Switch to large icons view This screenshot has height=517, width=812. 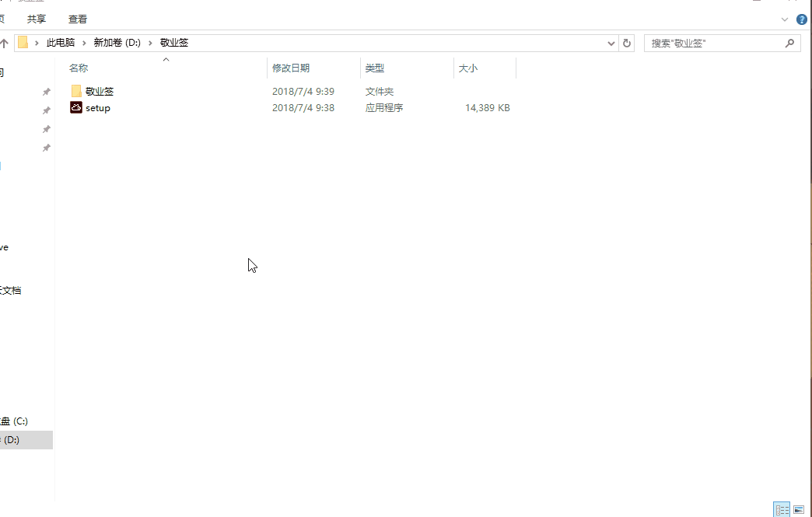click(799, 510)
